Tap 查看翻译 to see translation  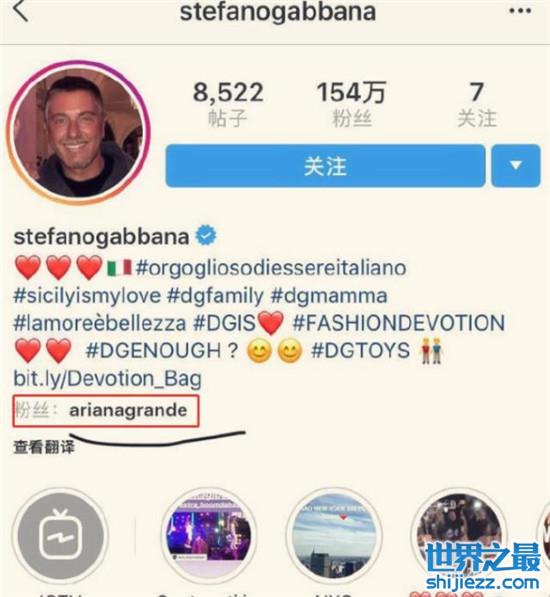point(44,447)
